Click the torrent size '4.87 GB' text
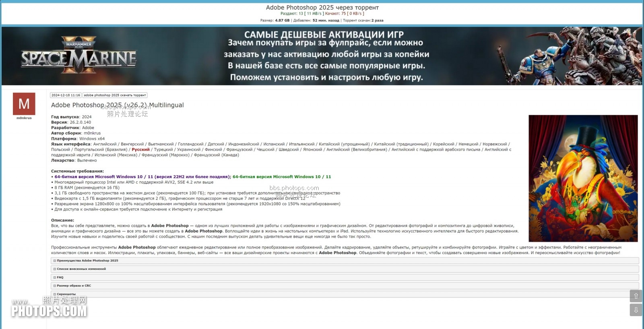Image resolution: width=644 pixels, height=329 pixels. [x=282, y=21]
